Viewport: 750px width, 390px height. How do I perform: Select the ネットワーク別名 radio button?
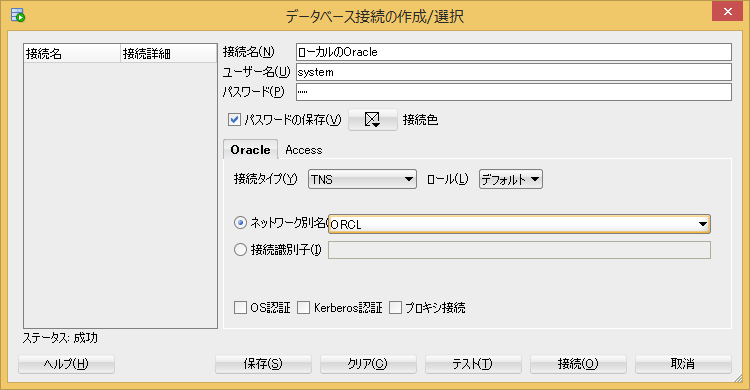click(x=240, y=223)
